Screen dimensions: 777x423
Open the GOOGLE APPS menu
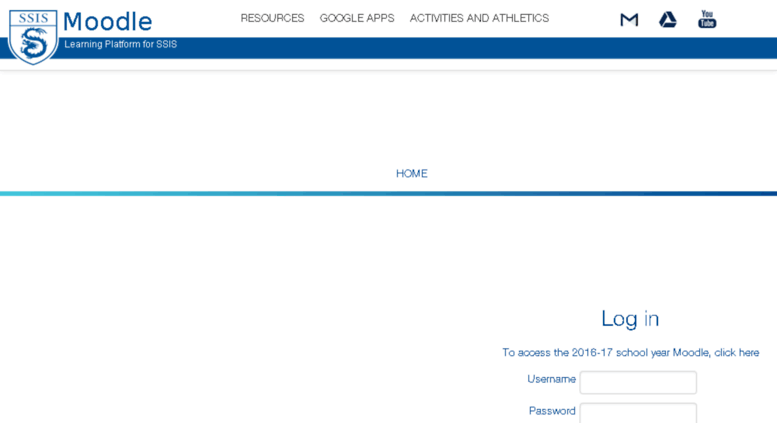coord(357,18)
